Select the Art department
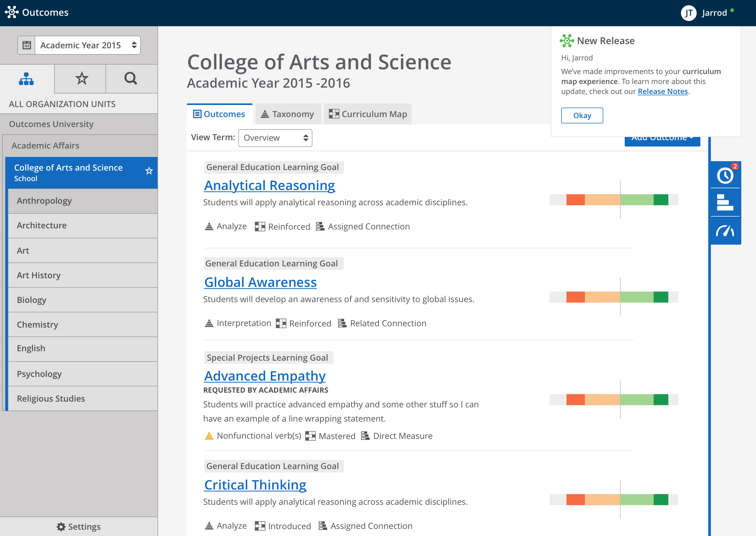 pyautogui.click(x=83, y=250)
